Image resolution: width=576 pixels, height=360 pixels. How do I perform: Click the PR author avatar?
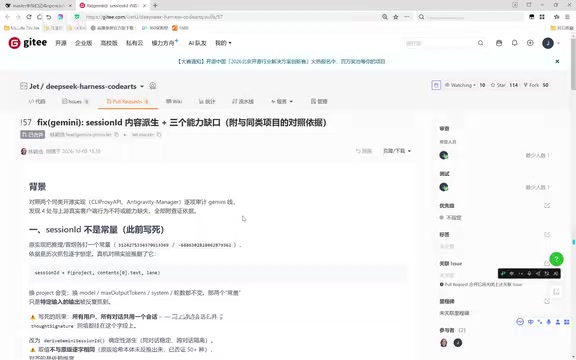pyautogui.click(x=24, y=151)
